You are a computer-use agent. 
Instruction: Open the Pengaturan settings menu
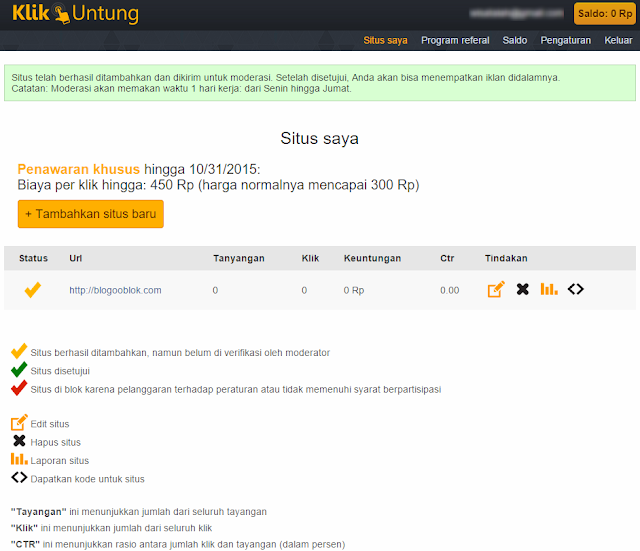coord(566,40)
